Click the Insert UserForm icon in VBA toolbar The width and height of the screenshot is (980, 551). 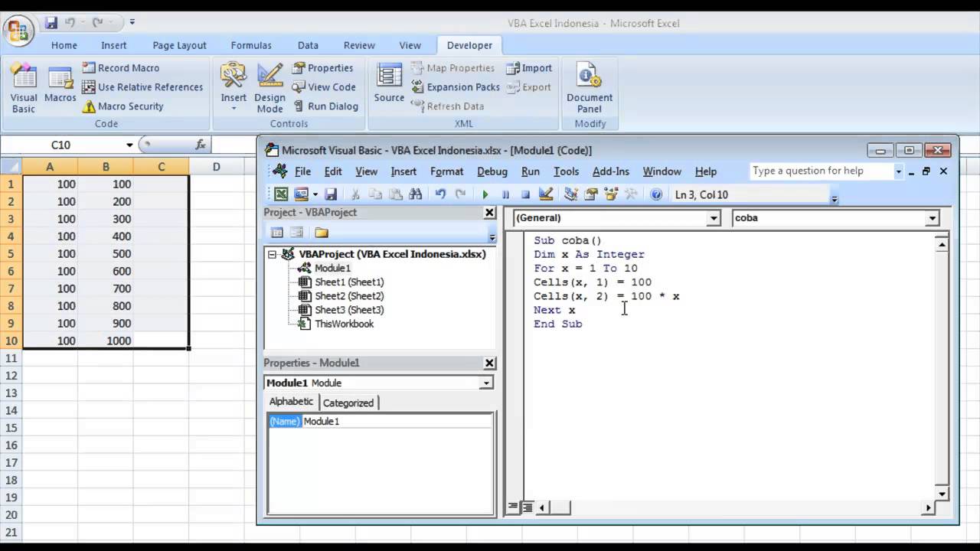coord(301,194)
